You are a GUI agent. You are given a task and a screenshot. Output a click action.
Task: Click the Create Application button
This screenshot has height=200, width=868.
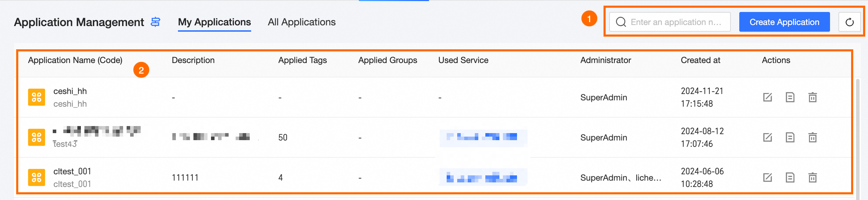pyautogui.click(x=784, y=22)
